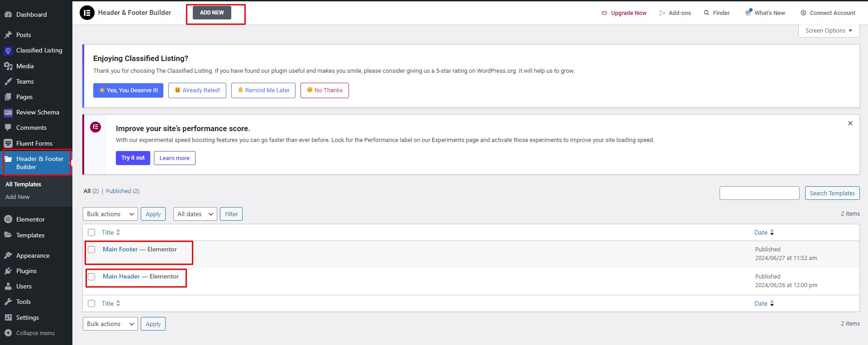
Task: Click the Templates folder icon
Action: [8, 235]
